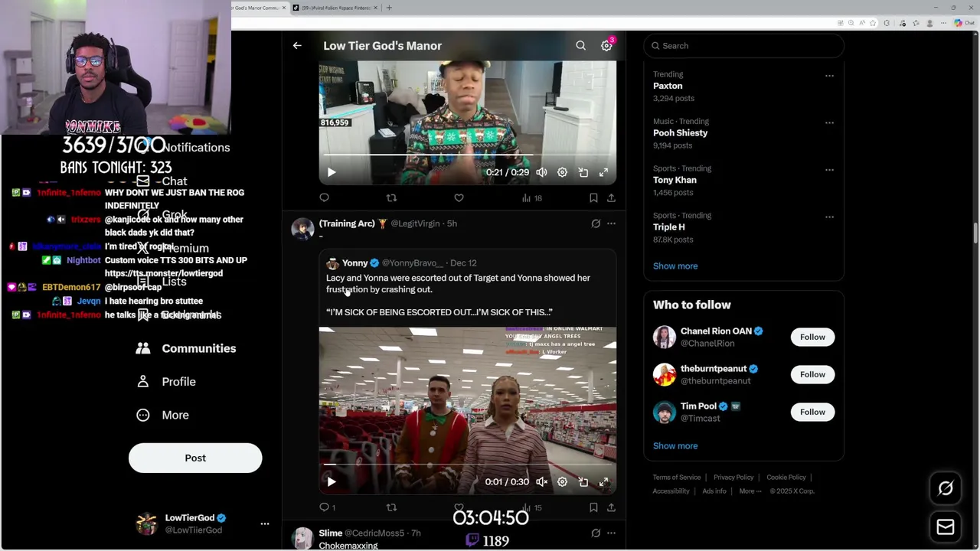Screen dimensions: 980x551
Task: Open Privacy Policy link
Action: pyautogui.click(x=733, y=478)
